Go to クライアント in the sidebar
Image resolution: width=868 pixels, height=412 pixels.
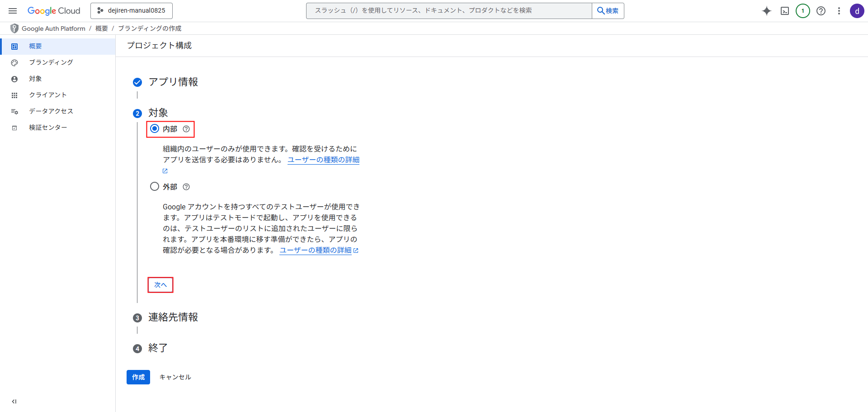pos(48,95)
